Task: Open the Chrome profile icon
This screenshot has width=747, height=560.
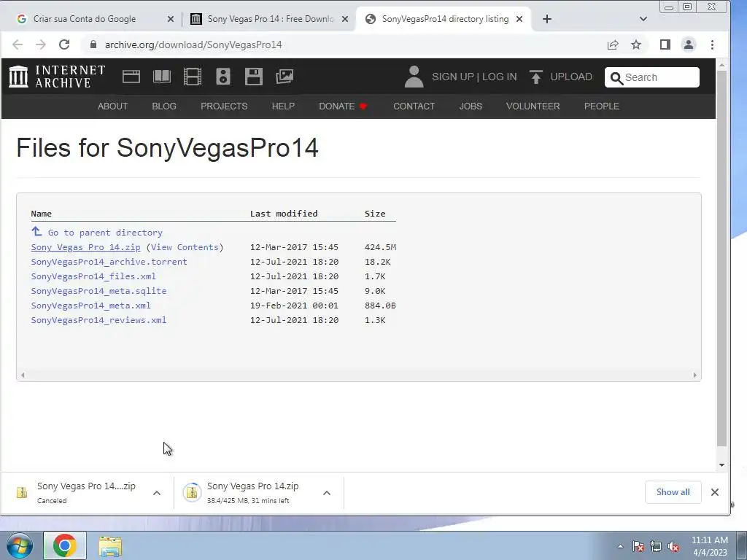Action: (x=689, y=44)
